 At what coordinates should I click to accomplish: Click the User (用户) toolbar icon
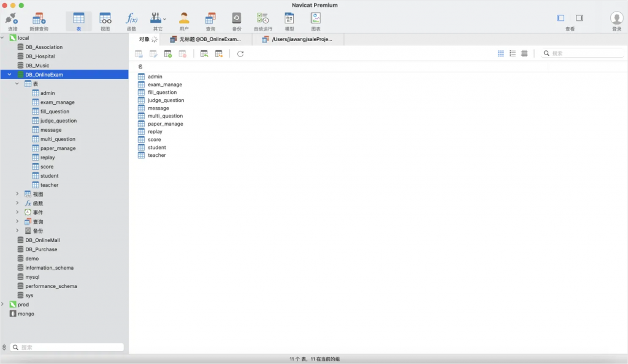(184, 21)
